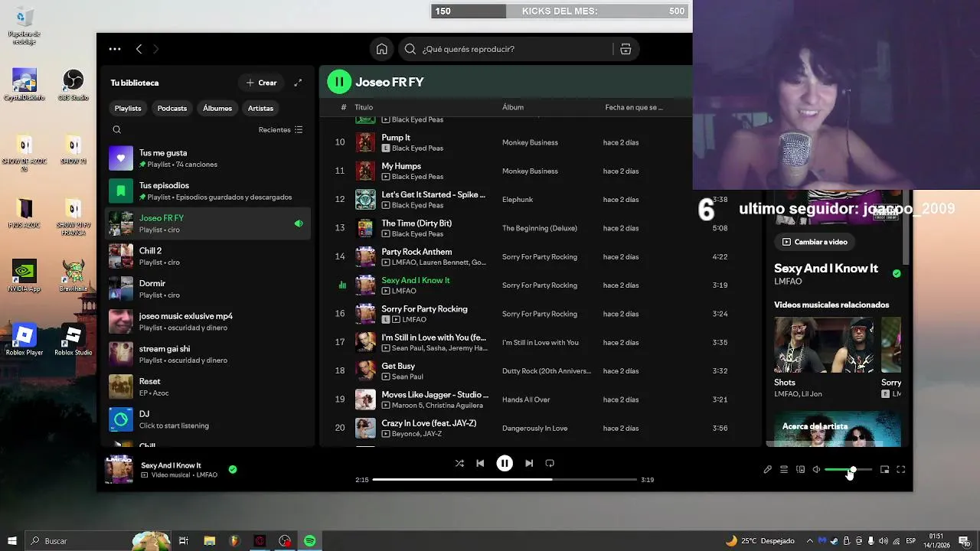Open the Windows Start button
Viewport: 980px width, 551px height.
(x=12, y=541)
